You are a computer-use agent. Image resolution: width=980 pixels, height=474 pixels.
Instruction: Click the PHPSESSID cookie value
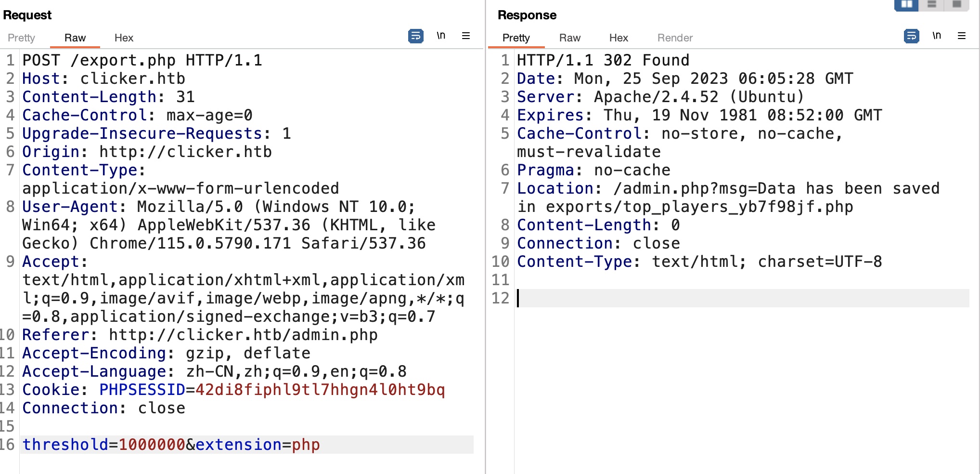click(x=320, y=390)
